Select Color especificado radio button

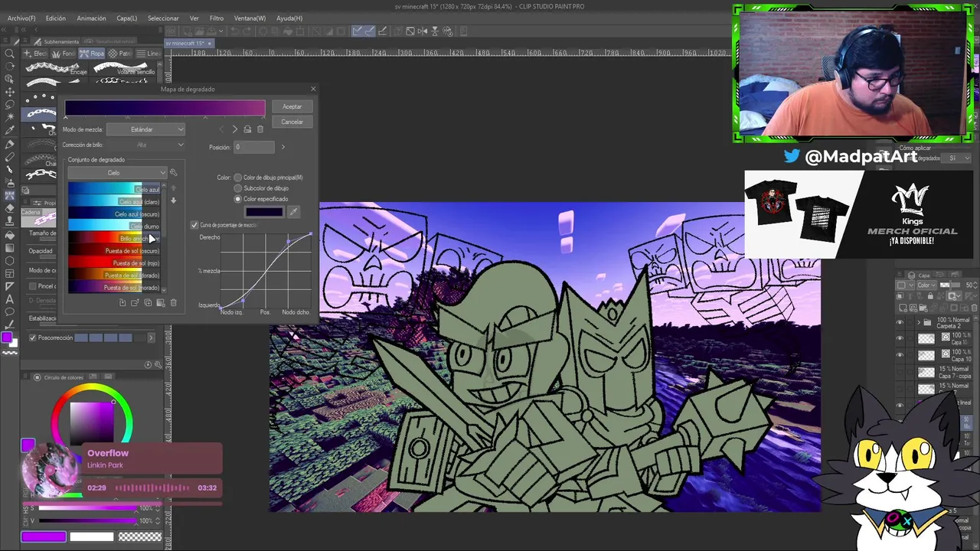point(238,199)
